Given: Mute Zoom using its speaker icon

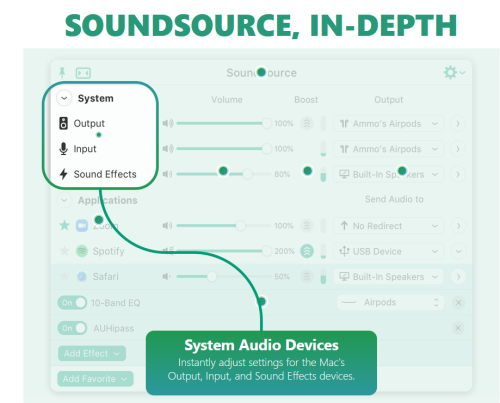Looking at the screenshot, I should coord(167,226).
